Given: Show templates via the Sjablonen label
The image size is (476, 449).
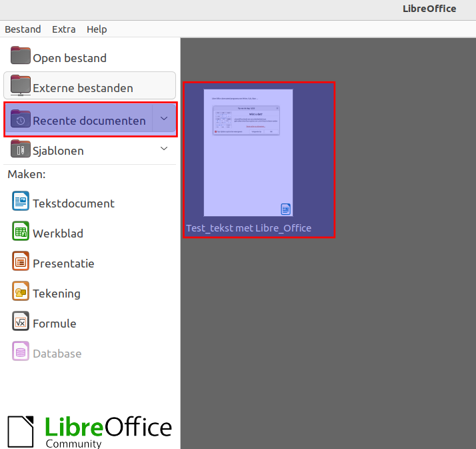Looking at the screenshot, I should click(58, 151).
